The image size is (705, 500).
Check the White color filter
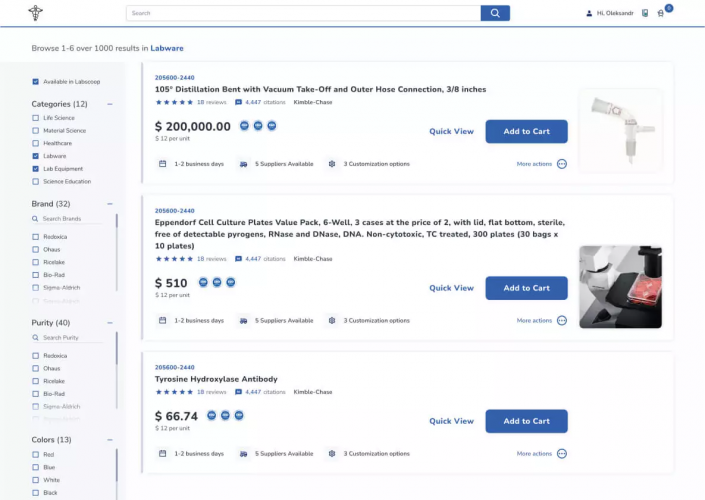click(x=36, y=480)
